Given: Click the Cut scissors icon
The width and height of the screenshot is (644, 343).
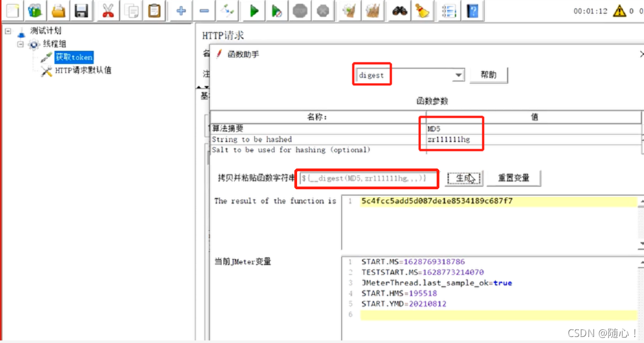Looking at the screenshot, I should pos(108,10).
